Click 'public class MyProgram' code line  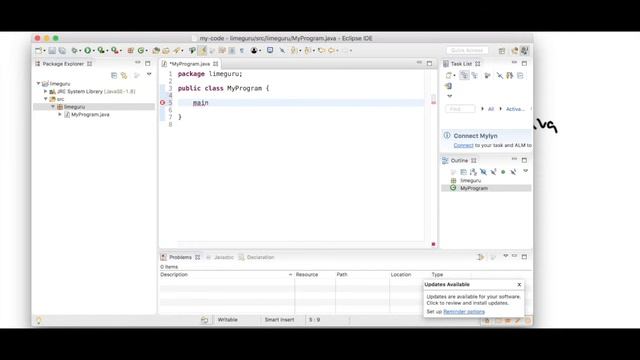point(223,88)
